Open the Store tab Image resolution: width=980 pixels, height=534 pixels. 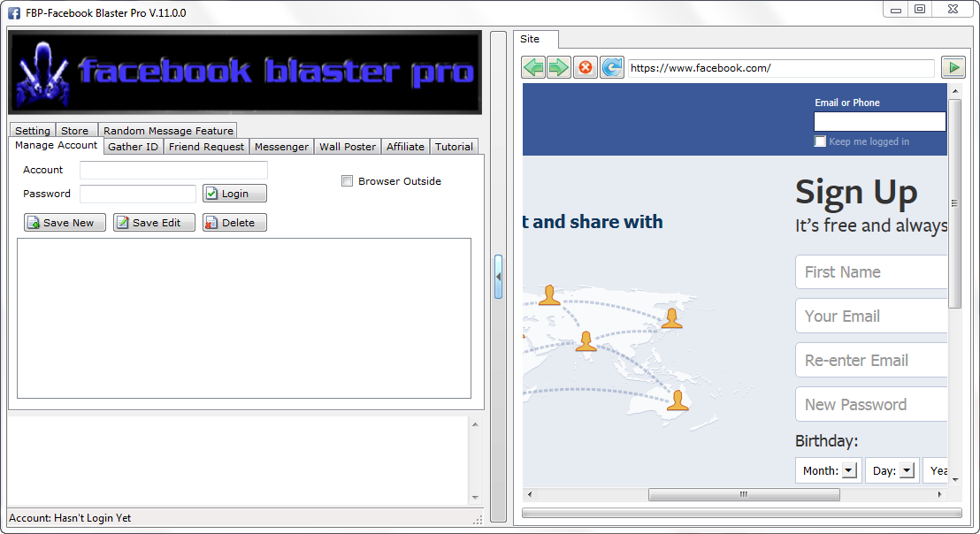point(74,131)
